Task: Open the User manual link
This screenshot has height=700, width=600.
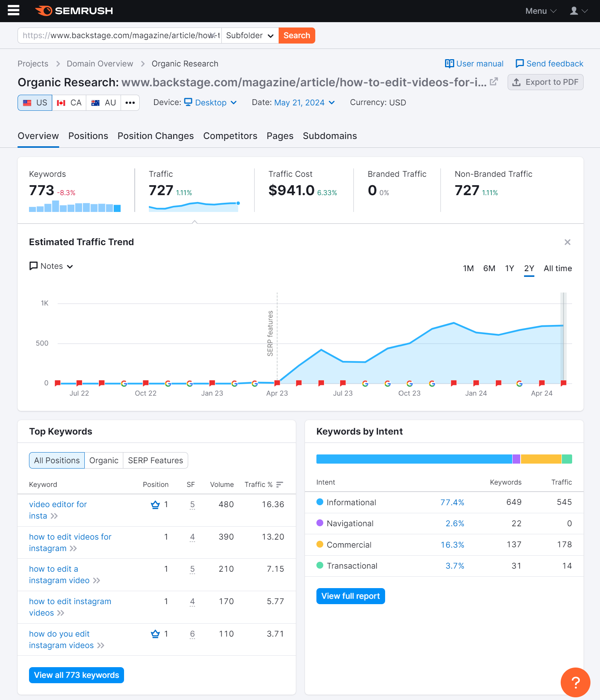Action: click(x=474, y=64)
